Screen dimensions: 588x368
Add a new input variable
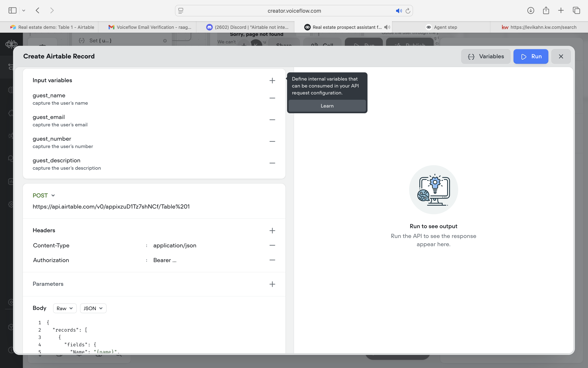(272, 81)
